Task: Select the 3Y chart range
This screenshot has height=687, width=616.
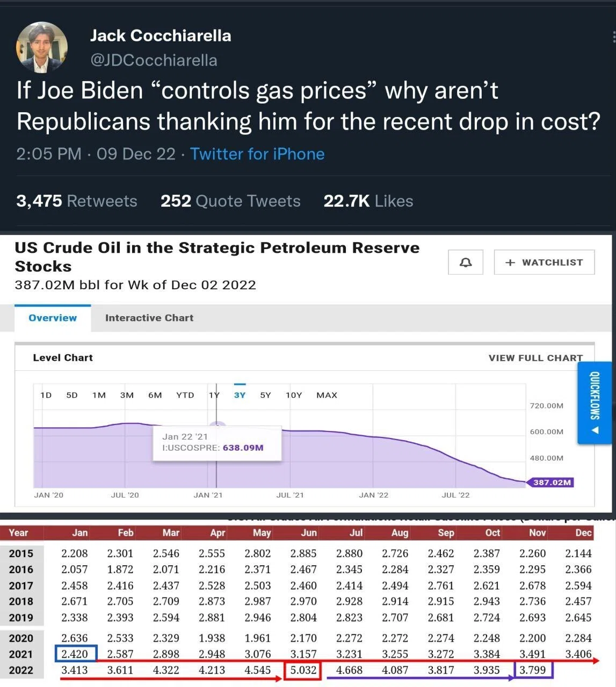Action: [x=240, y=395]
